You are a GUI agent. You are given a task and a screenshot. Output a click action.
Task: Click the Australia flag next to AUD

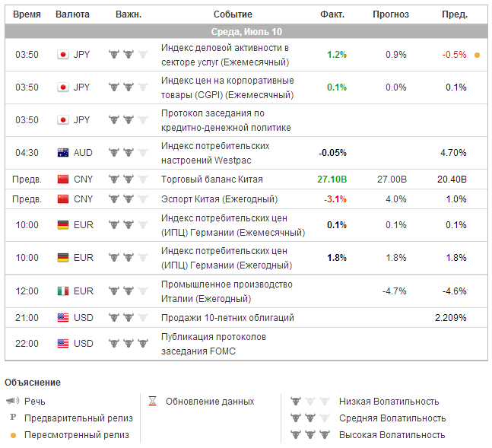pos(63,153)
